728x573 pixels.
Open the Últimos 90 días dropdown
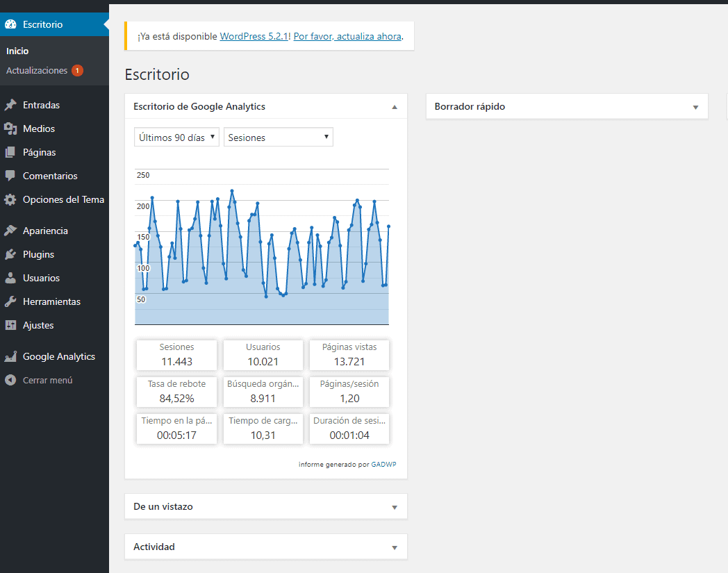176,138
